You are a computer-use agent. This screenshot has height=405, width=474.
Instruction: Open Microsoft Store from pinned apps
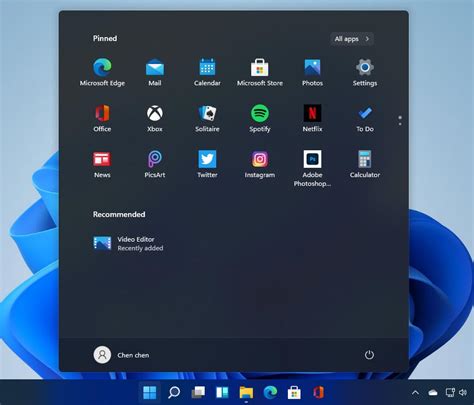coord(260,72)
